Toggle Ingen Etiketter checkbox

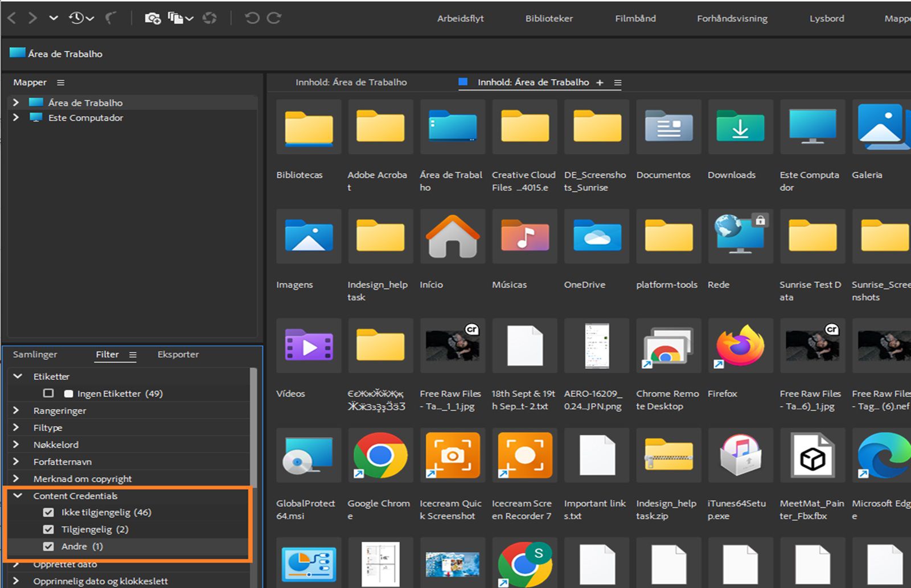(48, 393)
